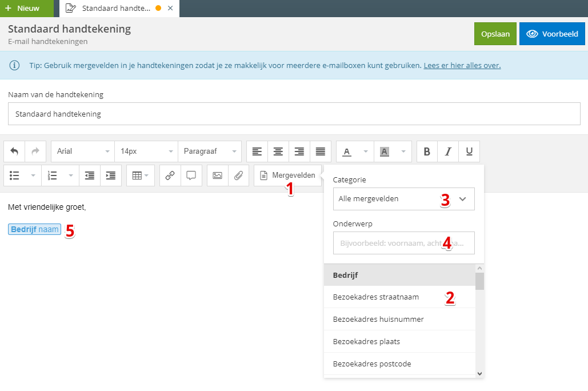This screenshot has width=588, height=391.
Task: Click the speech bubble comment icon
Action: (x=191, y=175)
